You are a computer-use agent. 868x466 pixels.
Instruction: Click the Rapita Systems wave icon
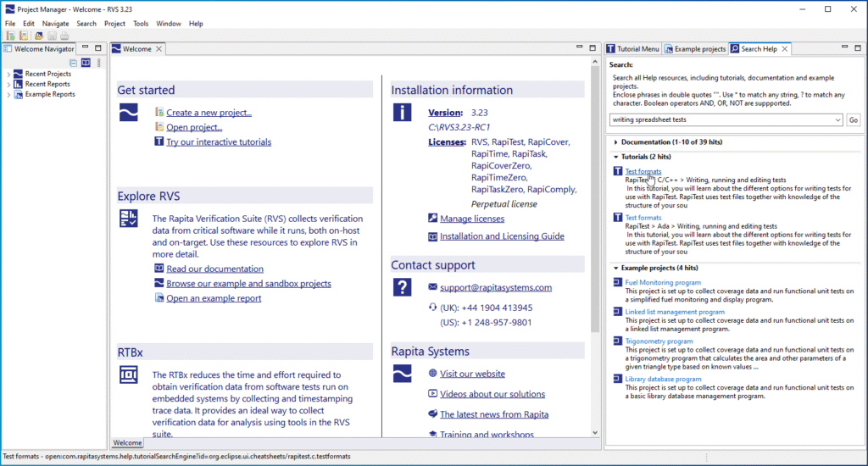click(403, 374)
